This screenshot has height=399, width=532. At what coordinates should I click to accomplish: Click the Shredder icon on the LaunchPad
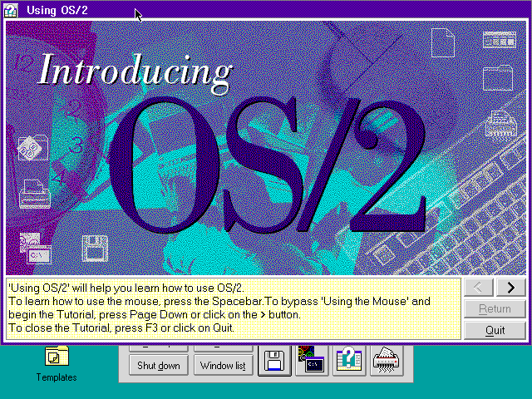click(387, 361)
